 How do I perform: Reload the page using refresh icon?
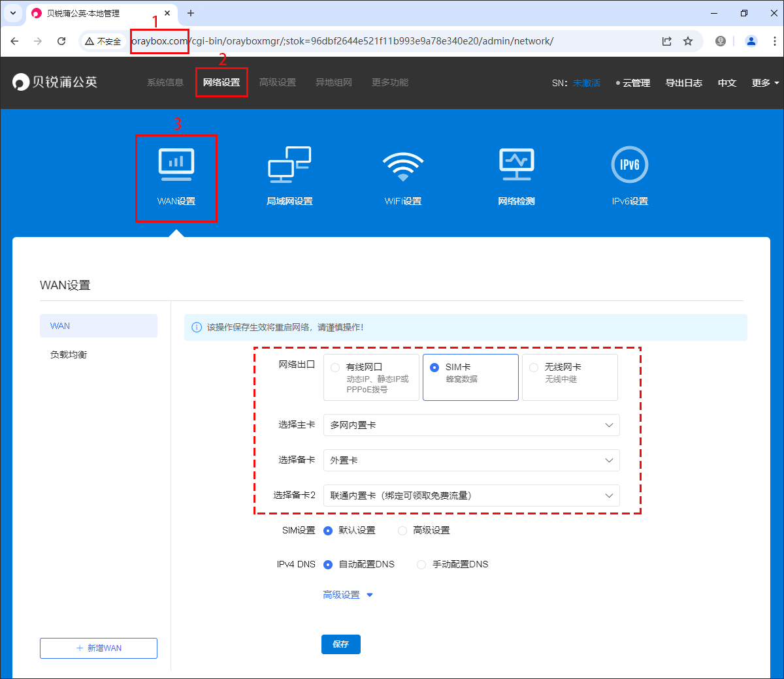tap(61, 41)
